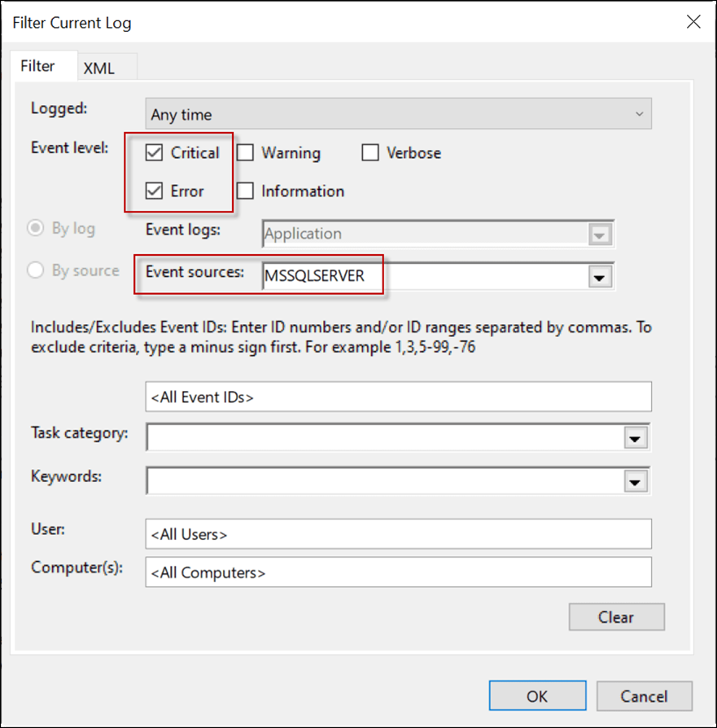Viewport: 717px width, 728px height.
Task: Enable the Verbose event level checkbox
Action: click(x=370, y=153)
